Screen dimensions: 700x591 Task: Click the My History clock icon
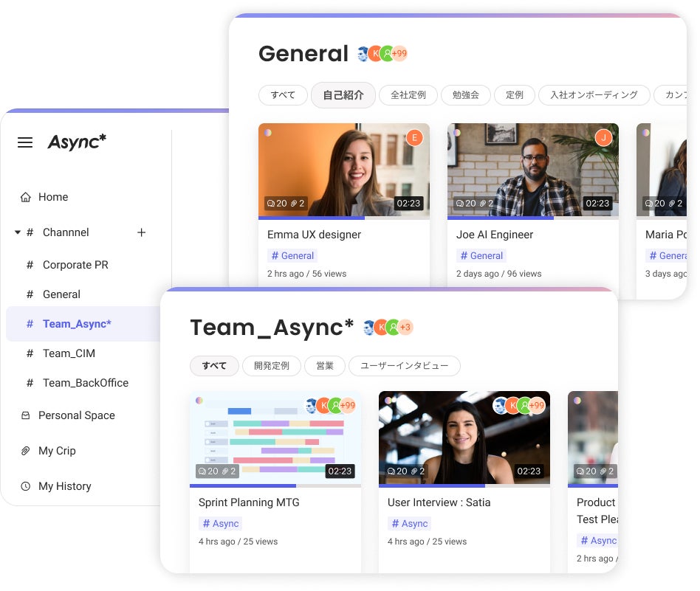click(x=25, y=486)
